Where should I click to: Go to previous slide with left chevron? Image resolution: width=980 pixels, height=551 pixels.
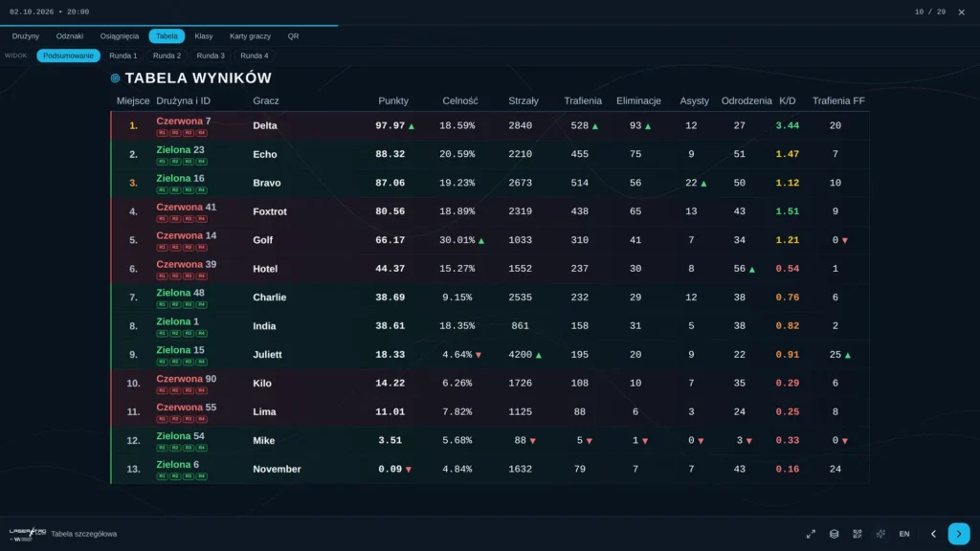click(x=934, y=534)
